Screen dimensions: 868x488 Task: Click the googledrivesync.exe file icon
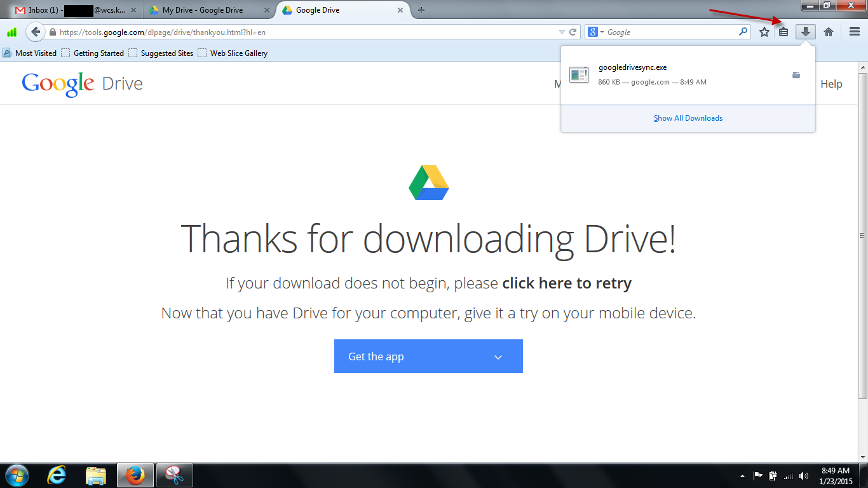coord(579,75)
